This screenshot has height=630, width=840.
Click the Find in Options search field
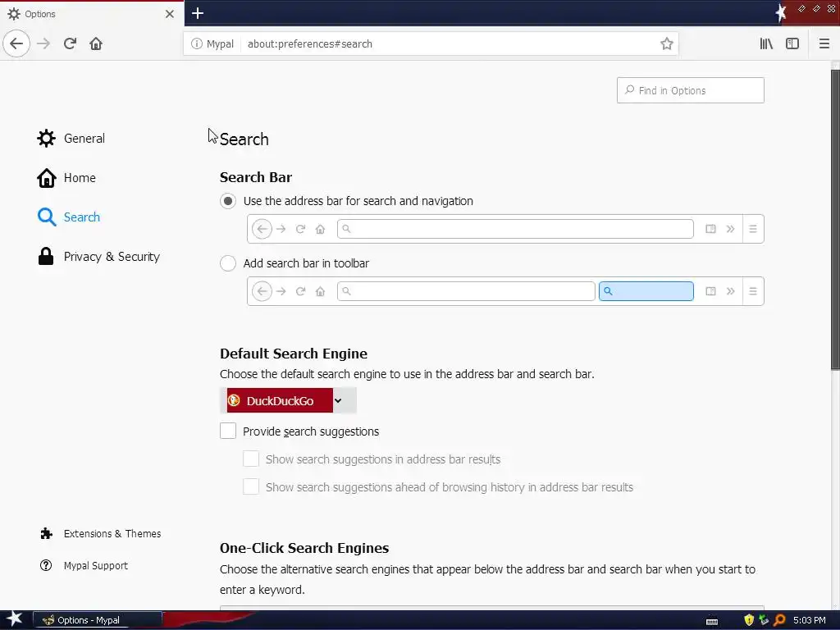[690, 90]
